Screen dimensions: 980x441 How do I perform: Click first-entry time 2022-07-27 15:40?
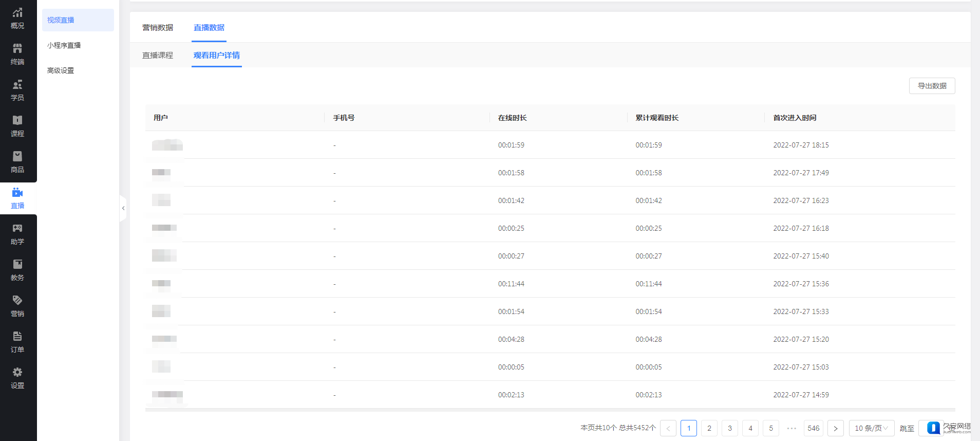(x=801, y=256)
